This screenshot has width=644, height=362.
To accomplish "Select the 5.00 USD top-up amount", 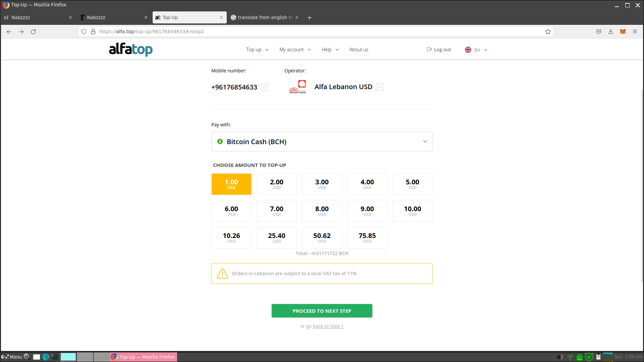I will (413, 184).
